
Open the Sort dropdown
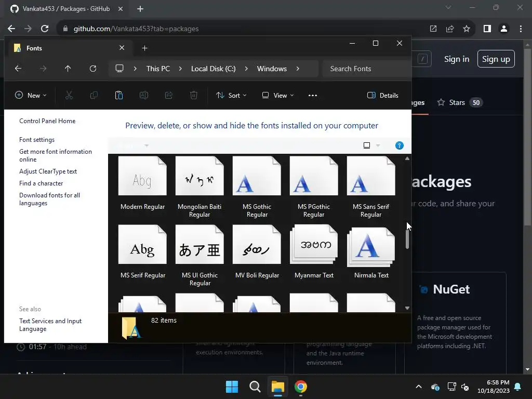point(231,96)
